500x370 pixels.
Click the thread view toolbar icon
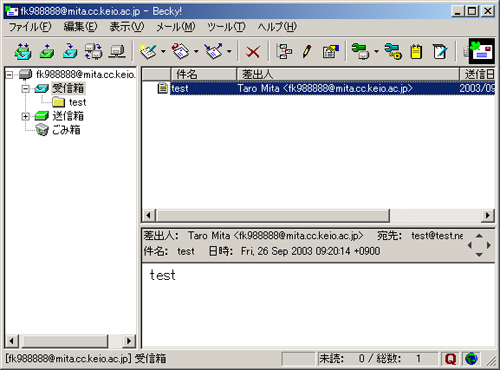[x=284, y=51]
